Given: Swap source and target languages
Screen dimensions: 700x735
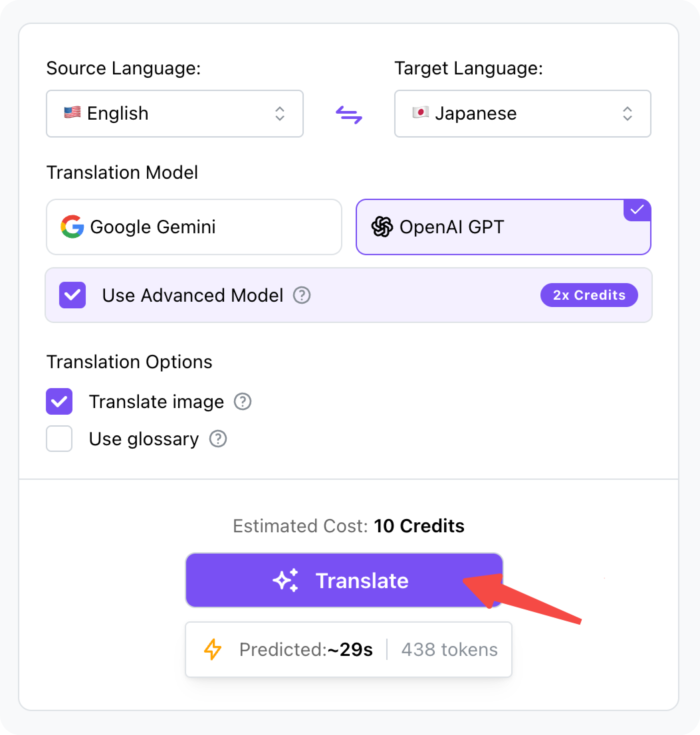Looking at the screenshot, I should 349,115.
